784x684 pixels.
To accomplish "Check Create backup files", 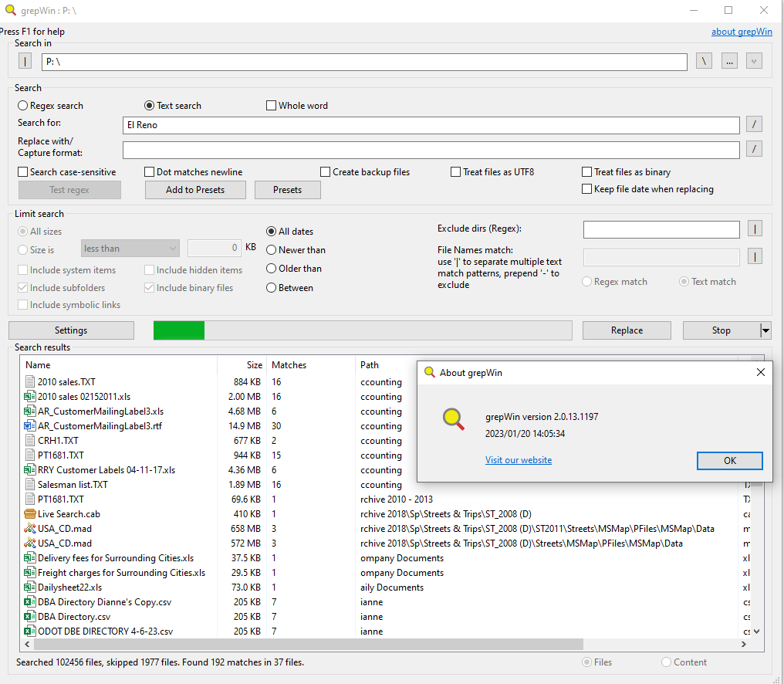I will [325, 171].
